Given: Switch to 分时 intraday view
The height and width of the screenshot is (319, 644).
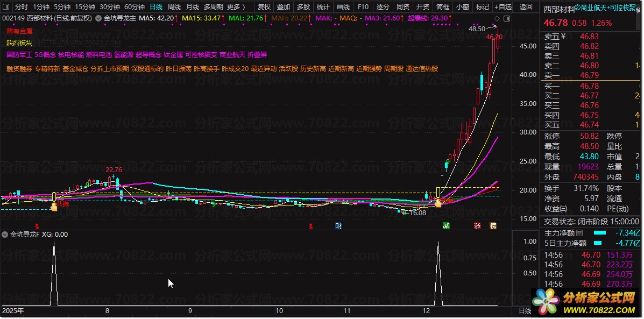Looking at the screenshot, I should (x=22, y=6).
